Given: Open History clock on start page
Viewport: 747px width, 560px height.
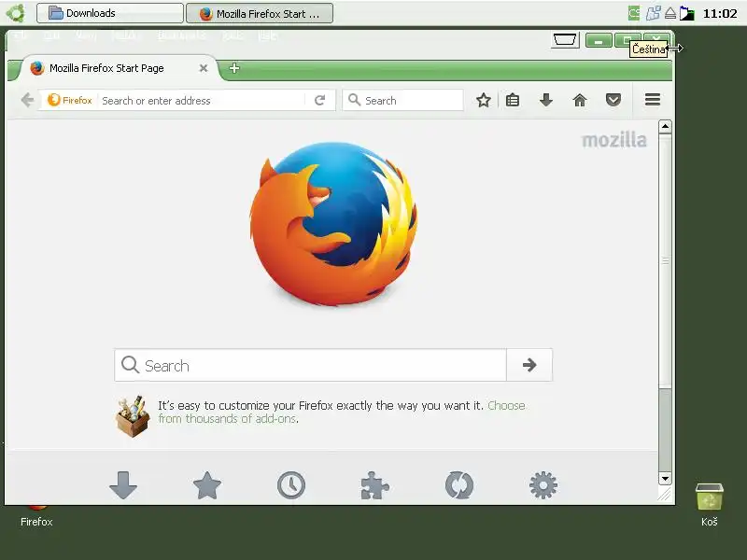Looking at the screenshot, I should [x=291, y=485].
